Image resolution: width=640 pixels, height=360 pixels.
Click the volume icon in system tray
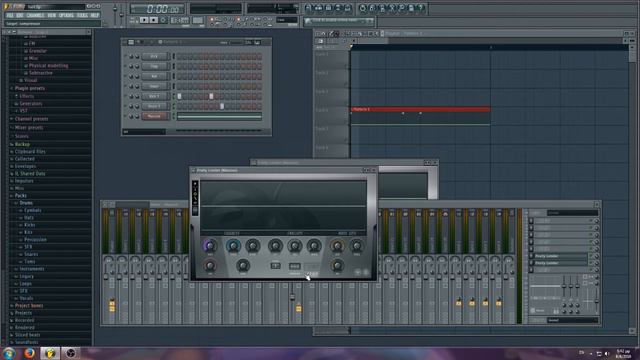[x=607, y=353]
